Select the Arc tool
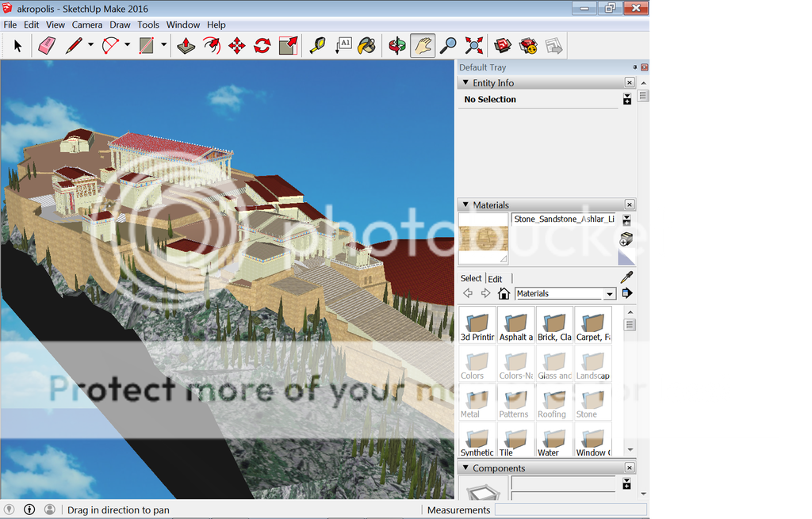Image resolution: width=812 pixels, height=519 pixels. pos(110,46)
